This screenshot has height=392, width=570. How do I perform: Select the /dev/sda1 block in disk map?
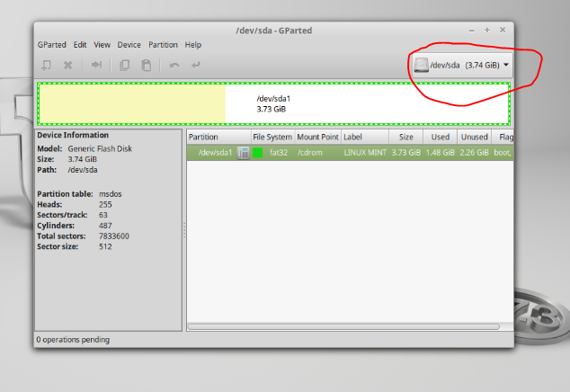coord(273,104)
